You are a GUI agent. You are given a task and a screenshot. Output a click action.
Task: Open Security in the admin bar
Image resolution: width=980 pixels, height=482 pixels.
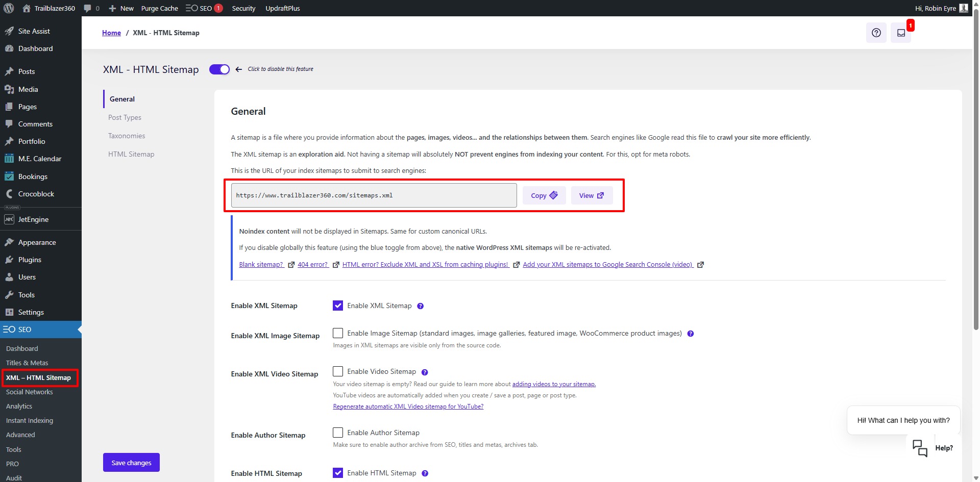tap(243, 8)
